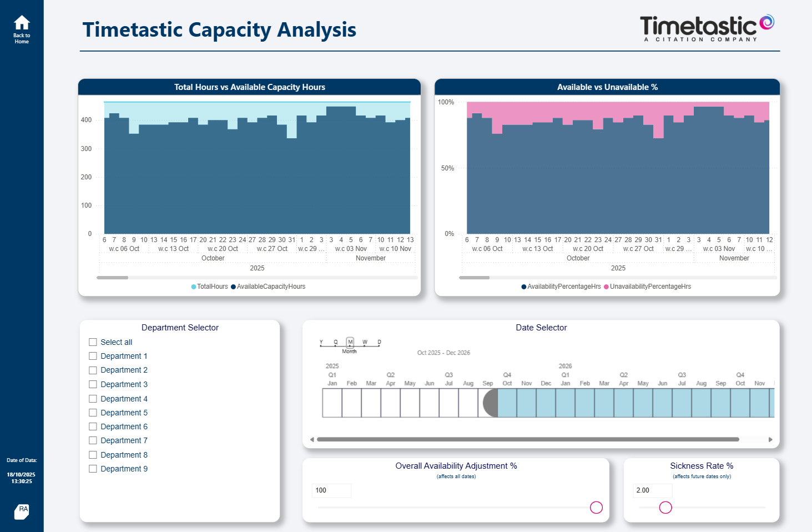The height and width of the screenshot is (532, 812).
Task: Click the availability adjustment value field showing 100
Action: 331,490
